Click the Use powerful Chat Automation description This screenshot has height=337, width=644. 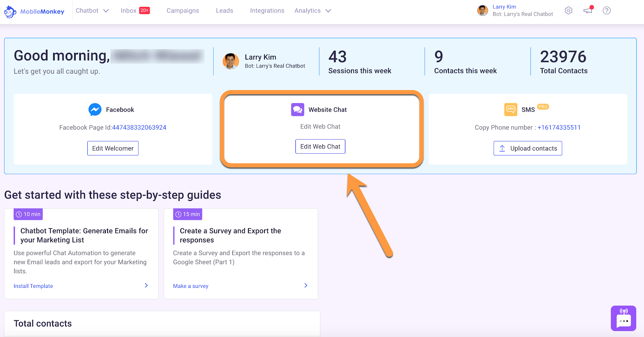pyautogui.click(x=80, y=262)
